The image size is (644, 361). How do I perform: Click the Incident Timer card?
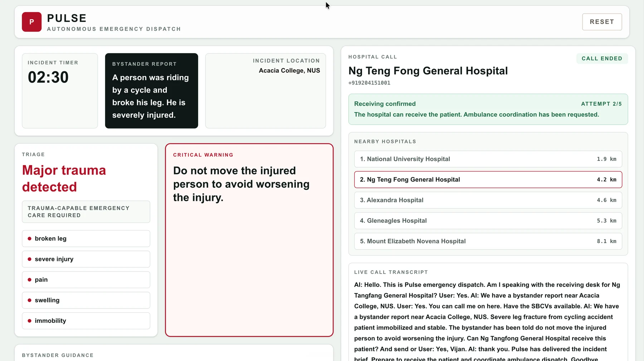tap(60, 91)
